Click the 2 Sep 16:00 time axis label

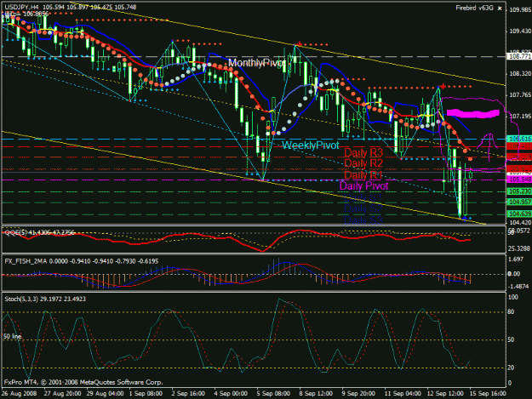[x=188, y=394]
